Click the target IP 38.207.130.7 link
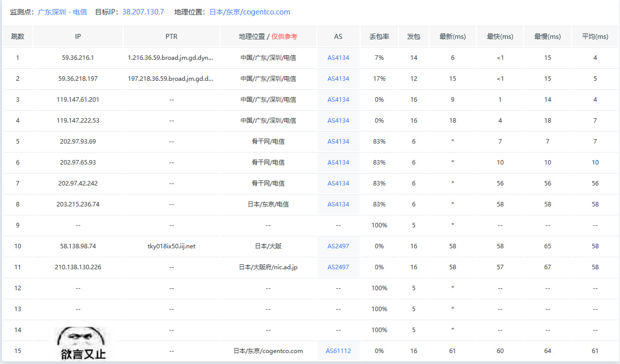Image resolution: width=620 pixels, height=364 pixels. tap(143, 12)
